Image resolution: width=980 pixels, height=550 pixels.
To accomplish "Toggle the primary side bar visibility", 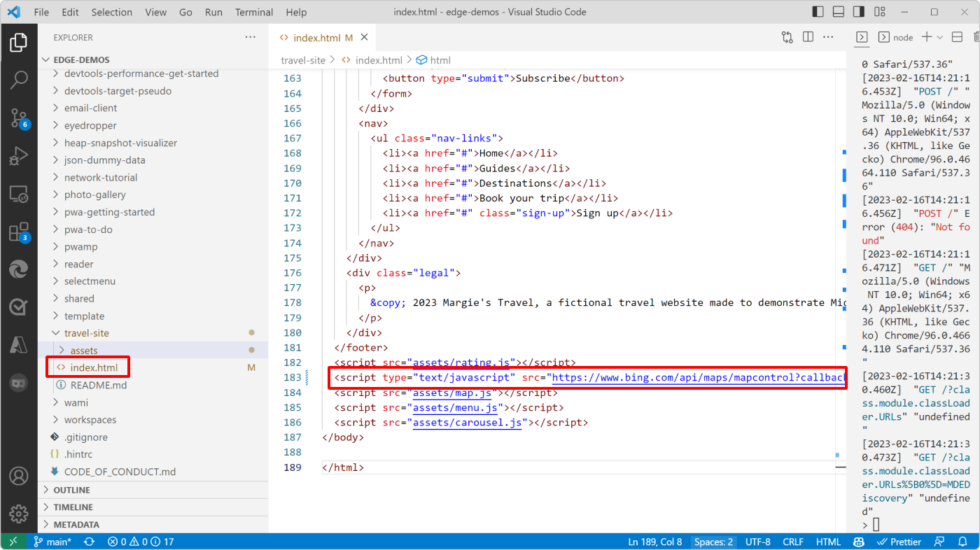I will pos(817,11).
